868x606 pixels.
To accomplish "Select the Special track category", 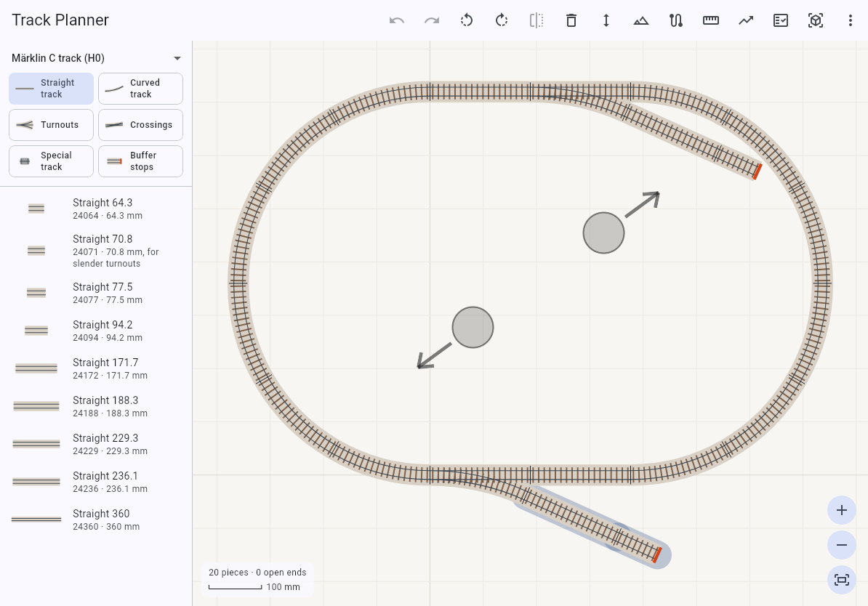I will [51, 161].
